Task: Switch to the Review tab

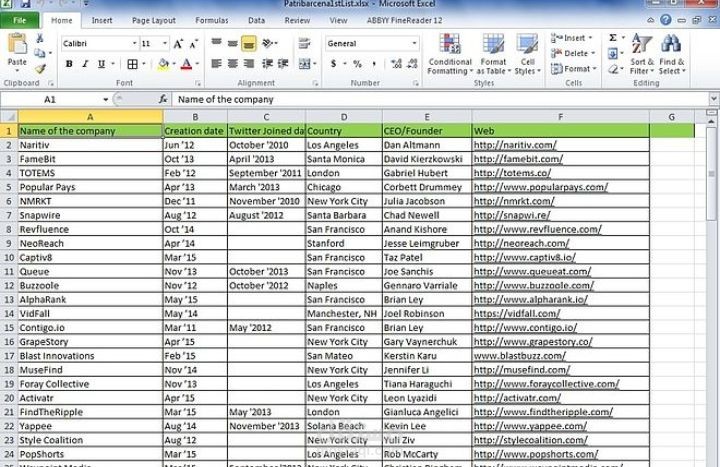Action: pos(297,20)
